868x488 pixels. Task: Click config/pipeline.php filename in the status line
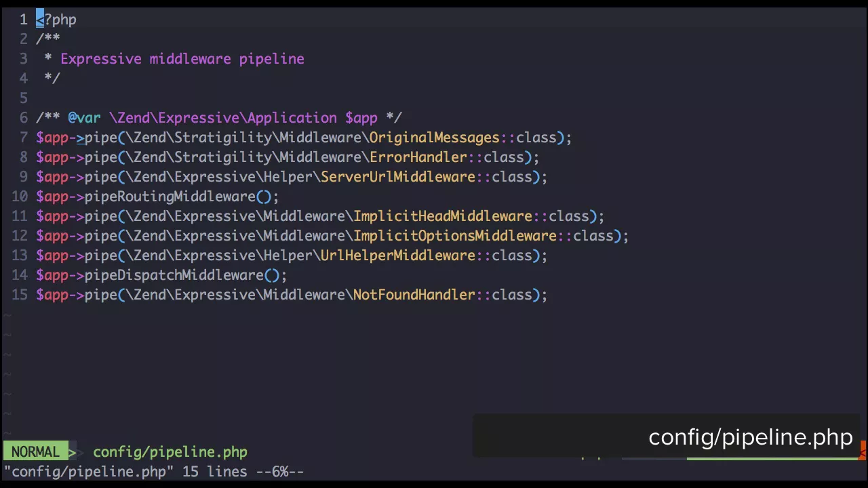tap(170, 452)
